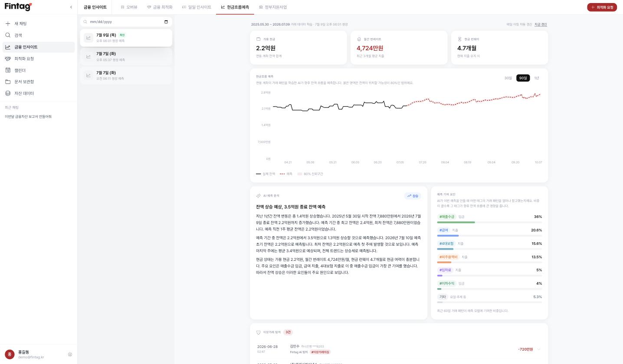623x364 pixels.
Task: Click the #매출수금 tag
Action: 447,217
